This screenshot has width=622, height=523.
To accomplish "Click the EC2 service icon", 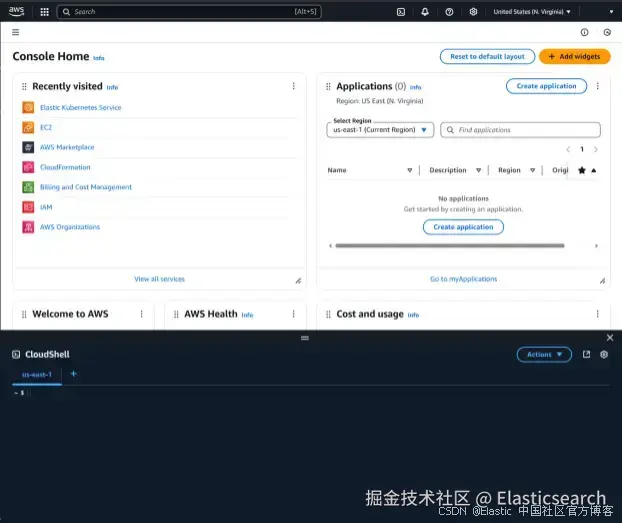I will 28,127.
